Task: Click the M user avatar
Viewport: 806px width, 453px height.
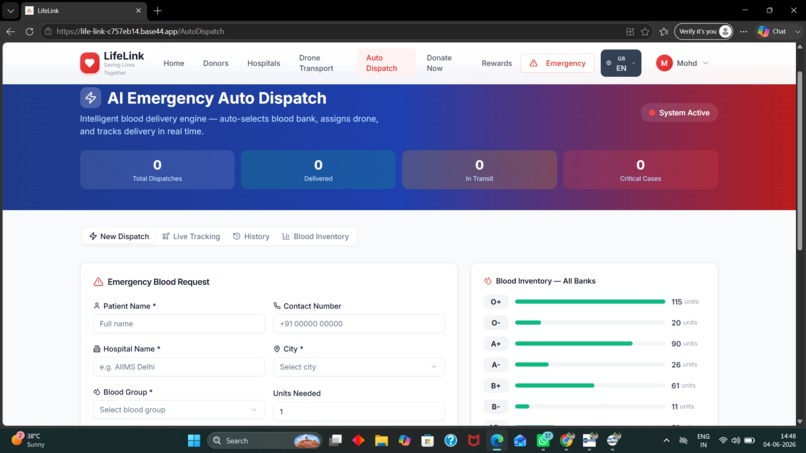Action: (664, 63)
